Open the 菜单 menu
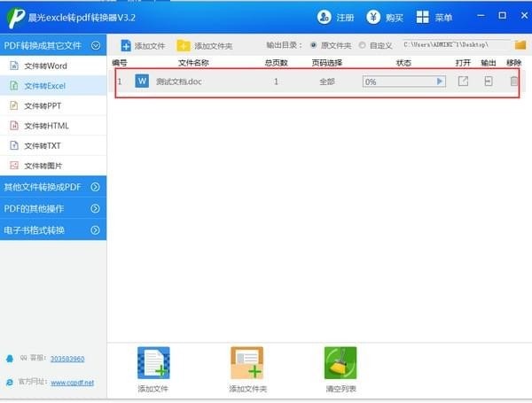 (x=434, y=17)
